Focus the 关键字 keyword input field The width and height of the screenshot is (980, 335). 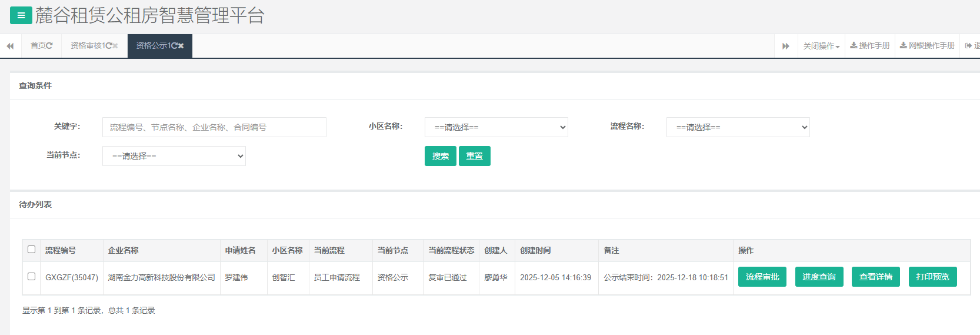214,127
